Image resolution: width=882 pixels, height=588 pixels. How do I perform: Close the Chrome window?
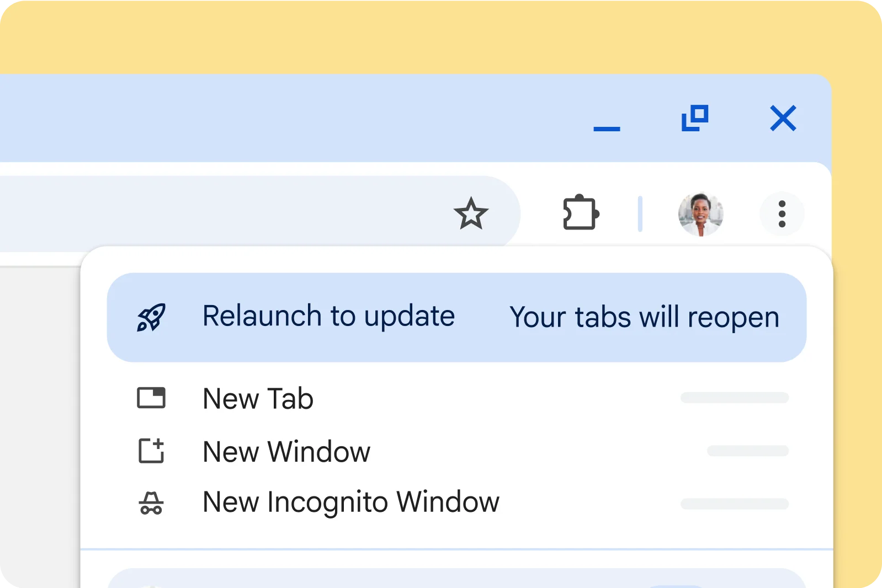tap(783, 118)
